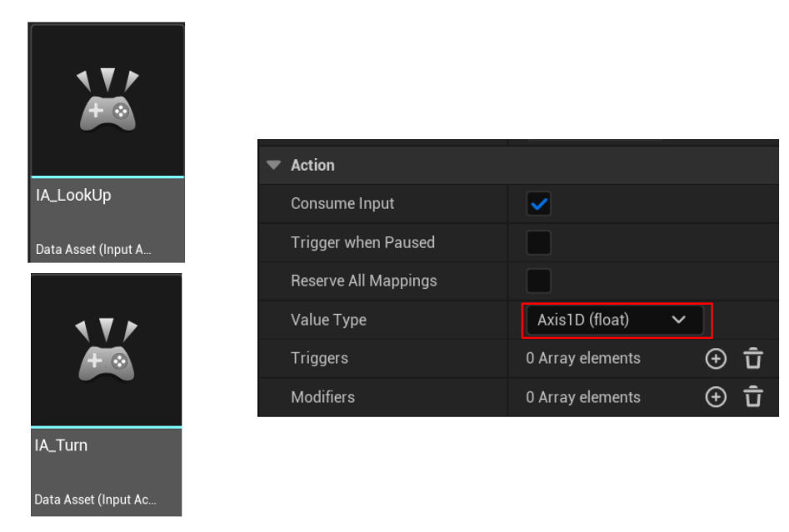Screen dimensions: 789x532
Task: Uncheck the Consume Input checkbox
Action: [x=539, y=204]
